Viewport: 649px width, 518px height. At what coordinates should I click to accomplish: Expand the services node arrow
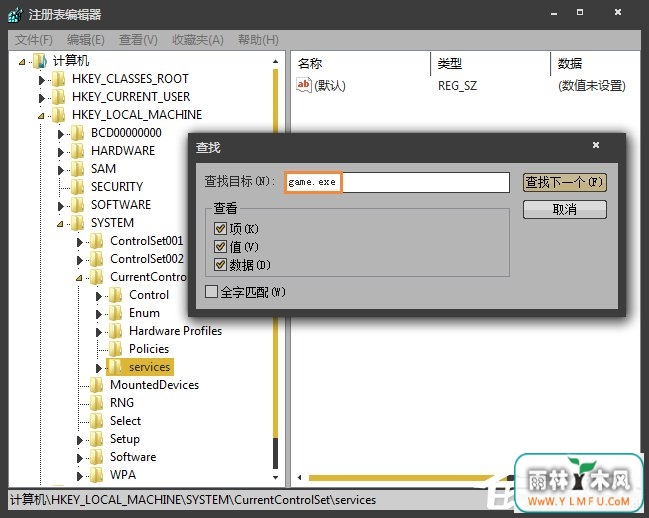(99, 368)
